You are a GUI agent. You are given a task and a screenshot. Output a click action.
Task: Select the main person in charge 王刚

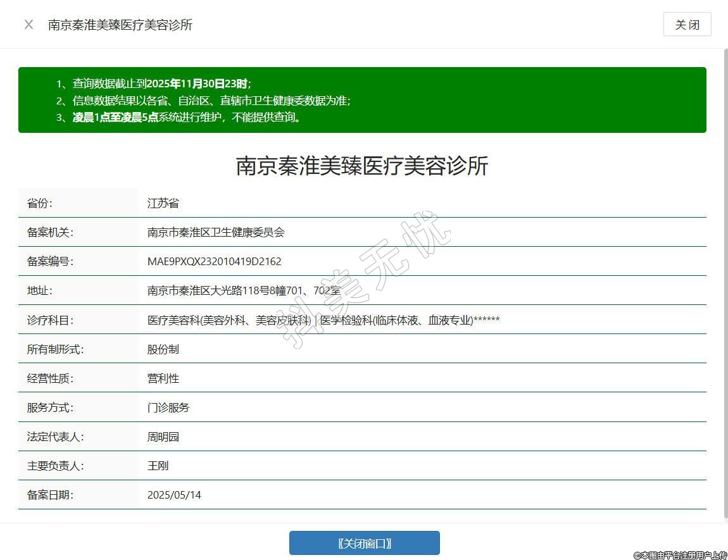click(x=158, y=466)
